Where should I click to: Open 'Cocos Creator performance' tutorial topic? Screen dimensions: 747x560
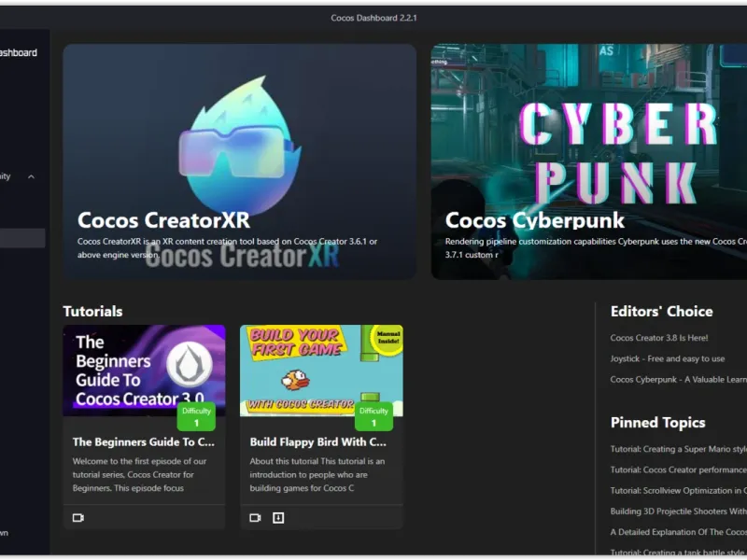click(679, 470)
